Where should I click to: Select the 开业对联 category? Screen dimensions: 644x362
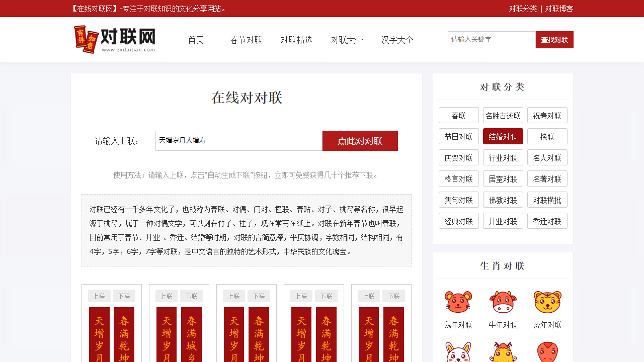[503, 221]
